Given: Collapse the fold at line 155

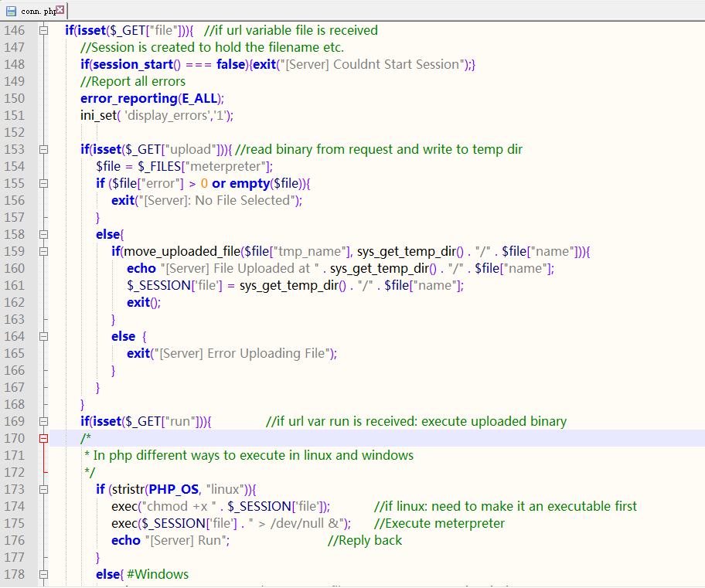Looking at the screenshot, I should 43,183.
